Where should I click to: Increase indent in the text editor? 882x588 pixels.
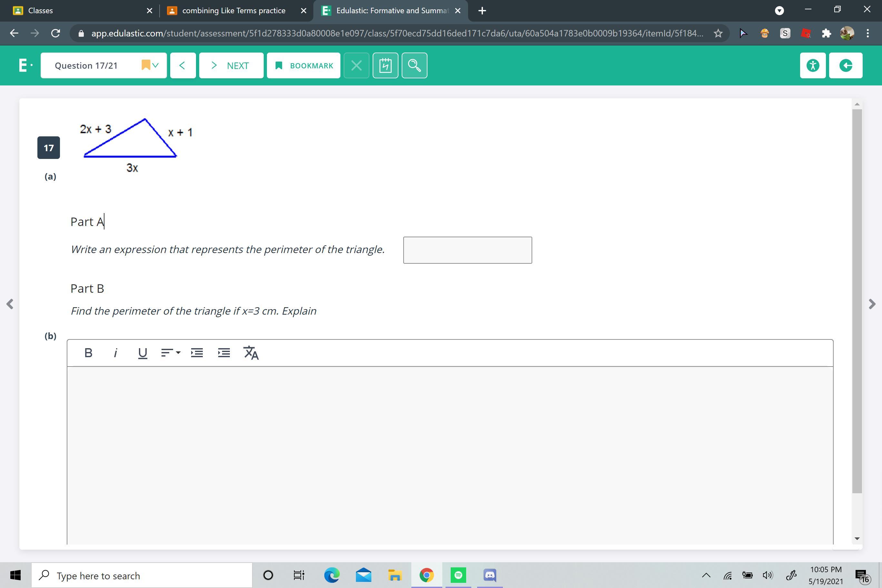coord(224,353)
